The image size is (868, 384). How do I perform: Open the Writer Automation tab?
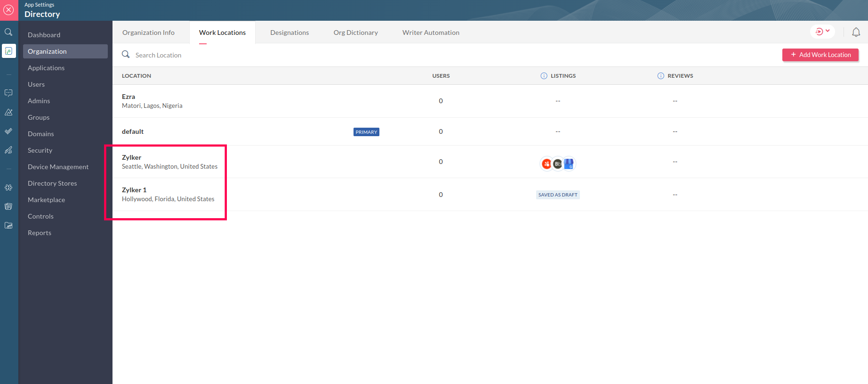pyautogui.click(x=431, y=33)
